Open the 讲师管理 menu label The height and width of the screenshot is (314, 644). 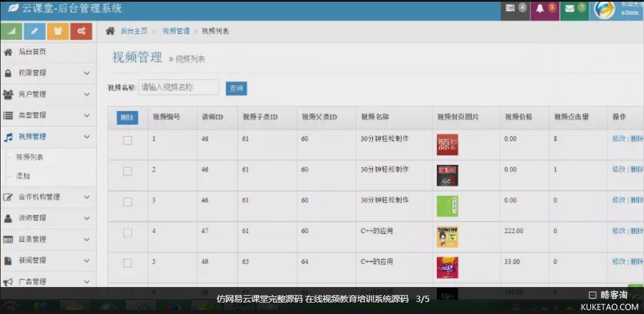[33, 218]
